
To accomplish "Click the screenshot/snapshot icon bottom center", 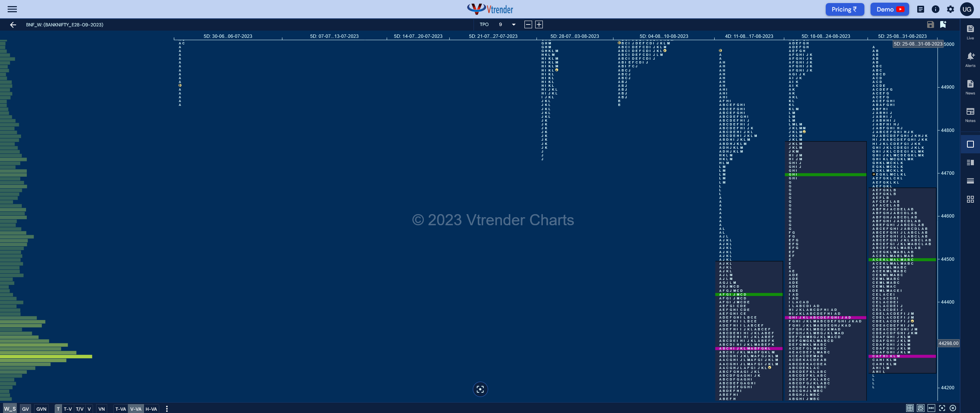I will coord(481,389).
